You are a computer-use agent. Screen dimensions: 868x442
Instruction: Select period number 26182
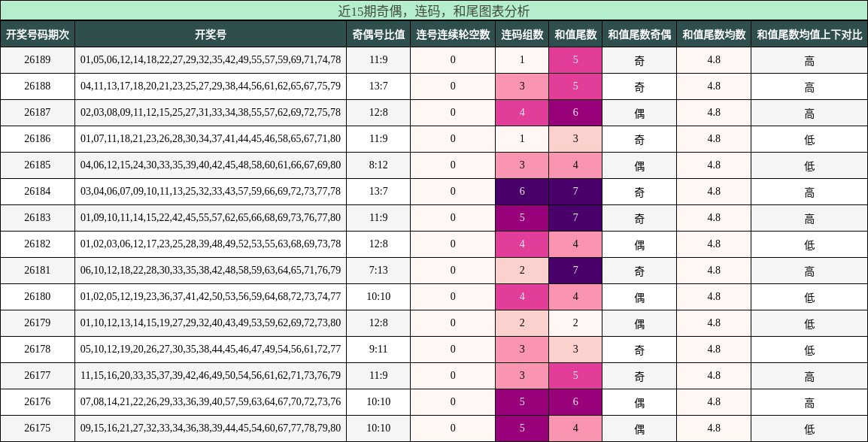[x=38, y=244]
